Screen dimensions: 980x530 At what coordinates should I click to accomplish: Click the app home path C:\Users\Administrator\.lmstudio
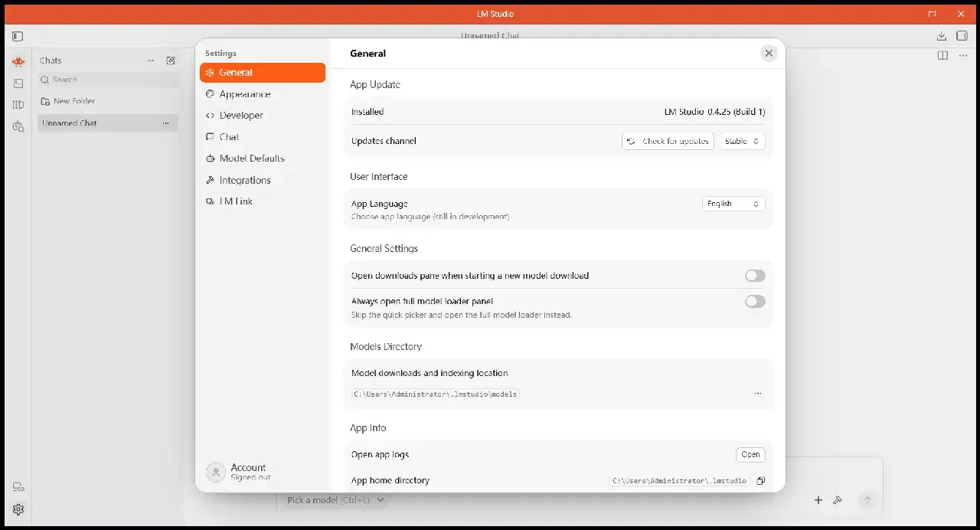click(x=680, y=481)
